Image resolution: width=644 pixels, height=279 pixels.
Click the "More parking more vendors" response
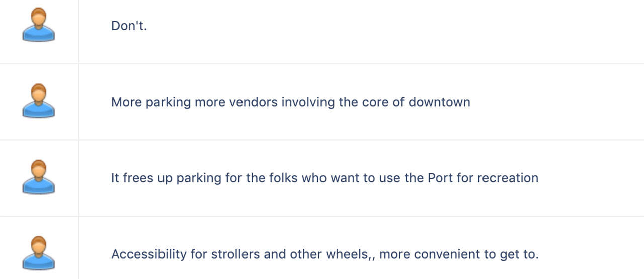[x=291, y=102]
